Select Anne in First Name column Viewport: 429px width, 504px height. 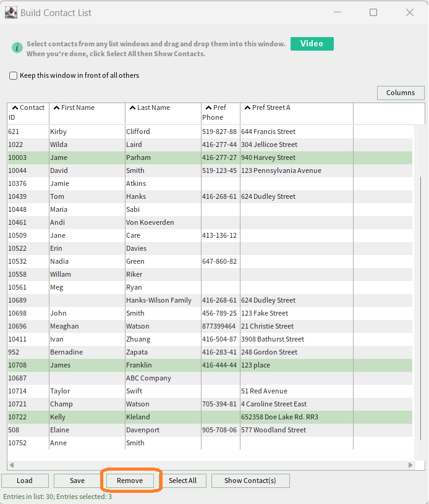coord(87,443)
